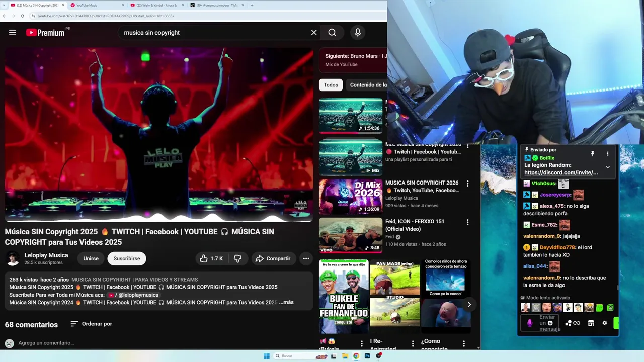This screenshot has width=644, height=362.
Task: Click the pin icon on the pinned message
Action: coord(592,153)
